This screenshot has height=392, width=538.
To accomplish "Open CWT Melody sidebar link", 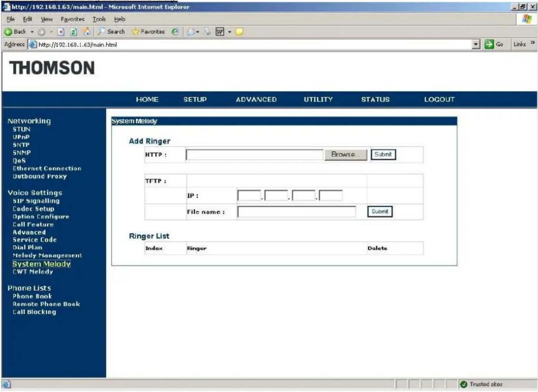I will tap(33, 272).
